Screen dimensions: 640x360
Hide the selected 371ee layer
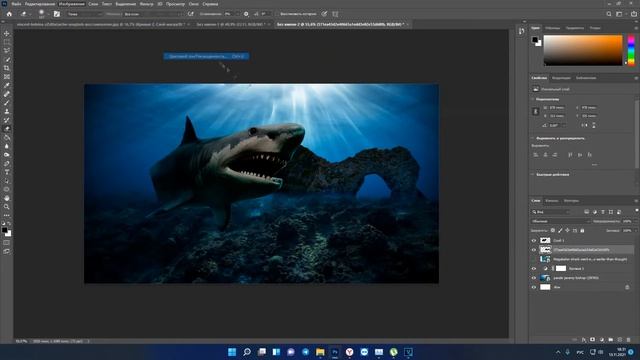click(533, 250)
